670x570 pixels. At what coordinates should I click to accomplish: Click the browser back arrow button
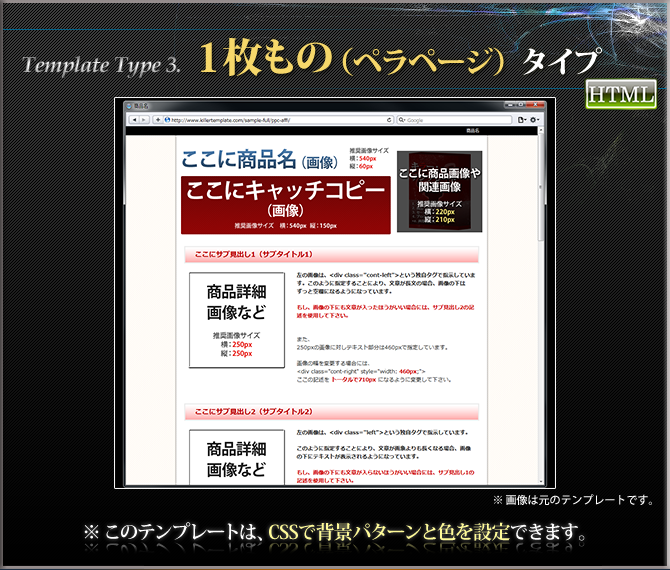(133, 120)
